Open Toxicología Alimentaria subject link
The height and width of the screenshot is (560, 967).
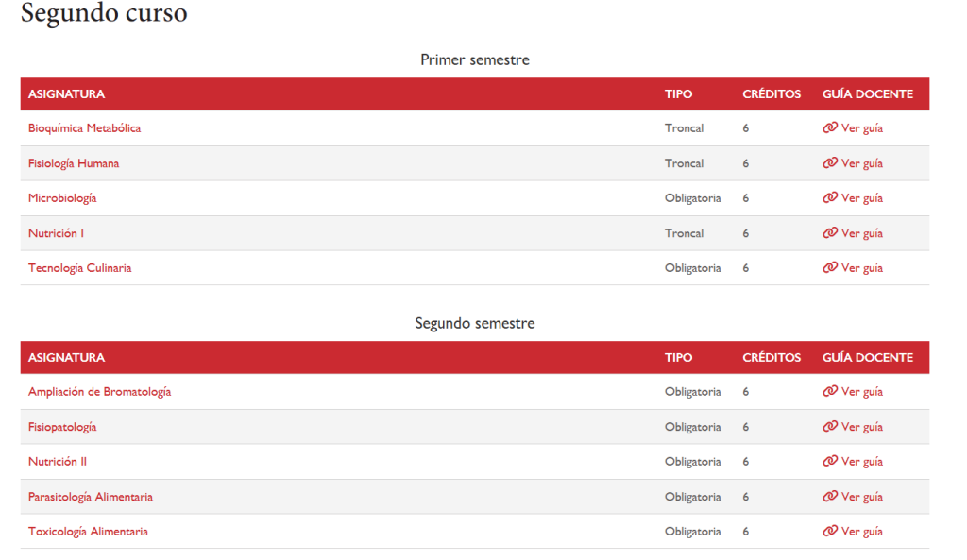point(88,532)
